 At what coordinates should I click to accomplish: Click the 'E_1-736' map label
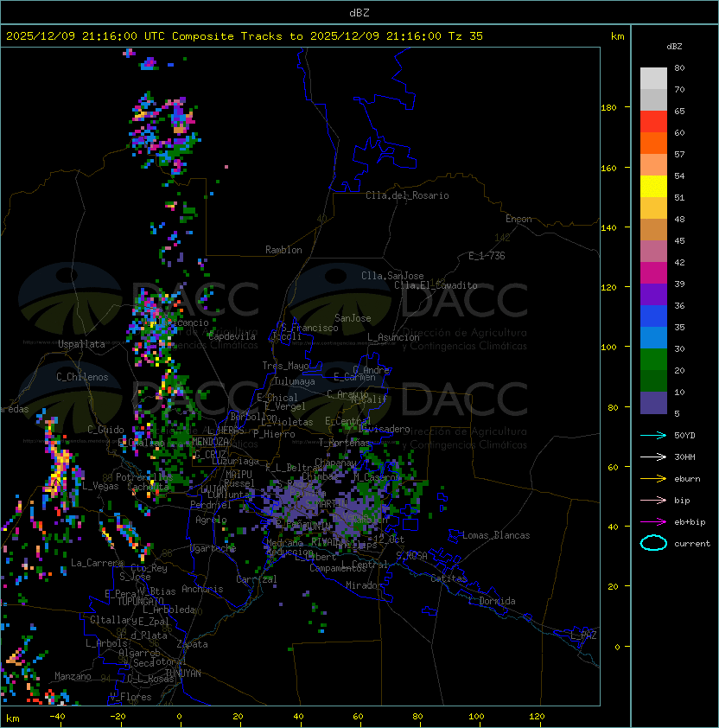[487, 256]
